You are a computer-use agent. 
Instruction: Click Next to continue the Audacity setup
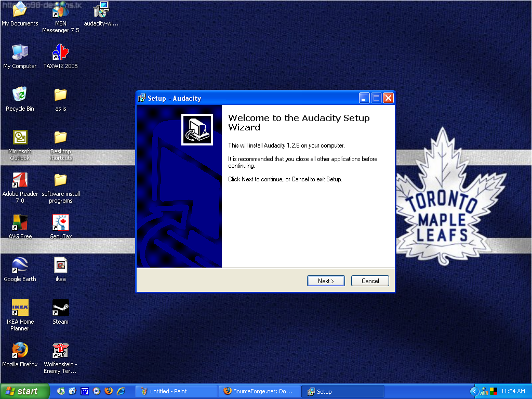pos(326,281)
